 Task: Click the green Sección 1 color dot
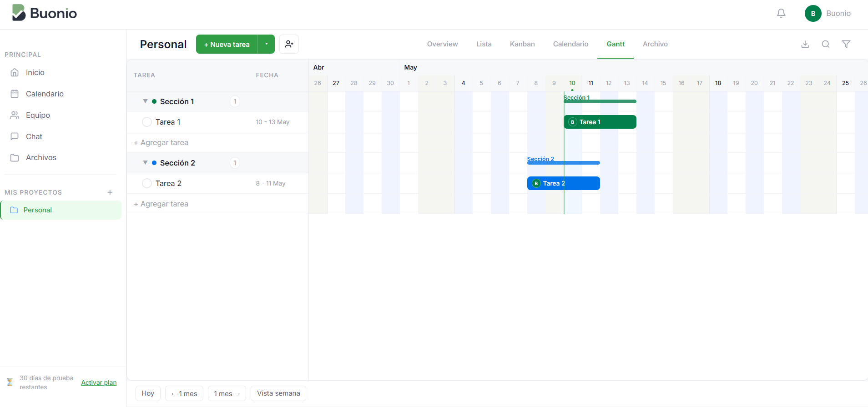tap(154, 101)
